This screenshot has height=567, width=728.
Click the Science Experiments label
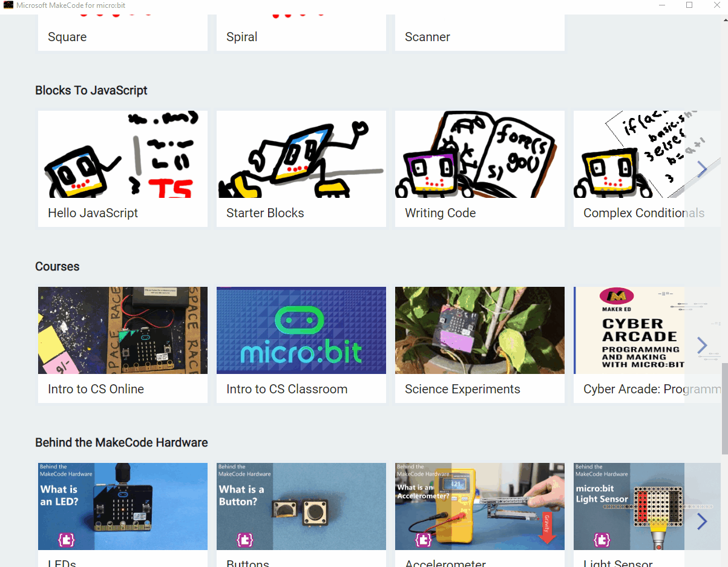[462, 389]
